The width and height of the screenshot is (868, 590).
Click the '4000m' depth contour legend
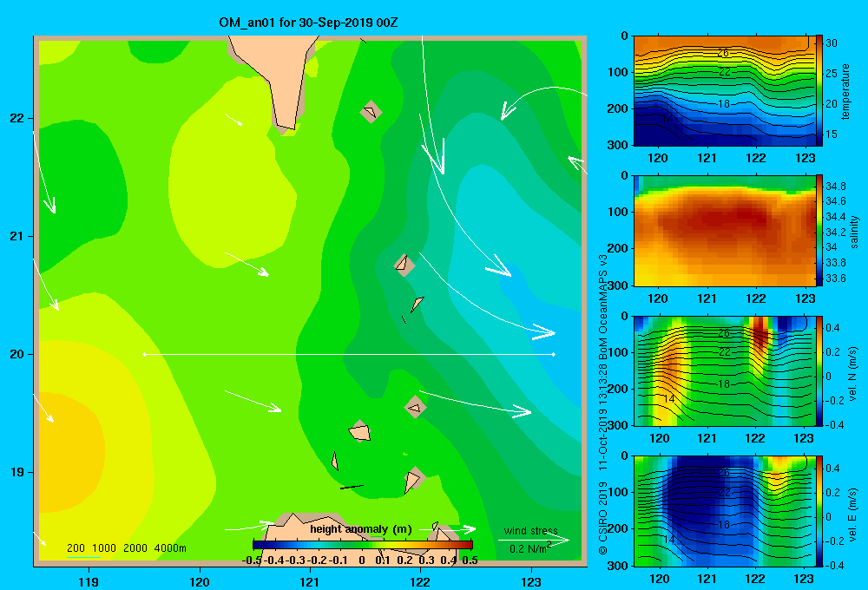170,548
